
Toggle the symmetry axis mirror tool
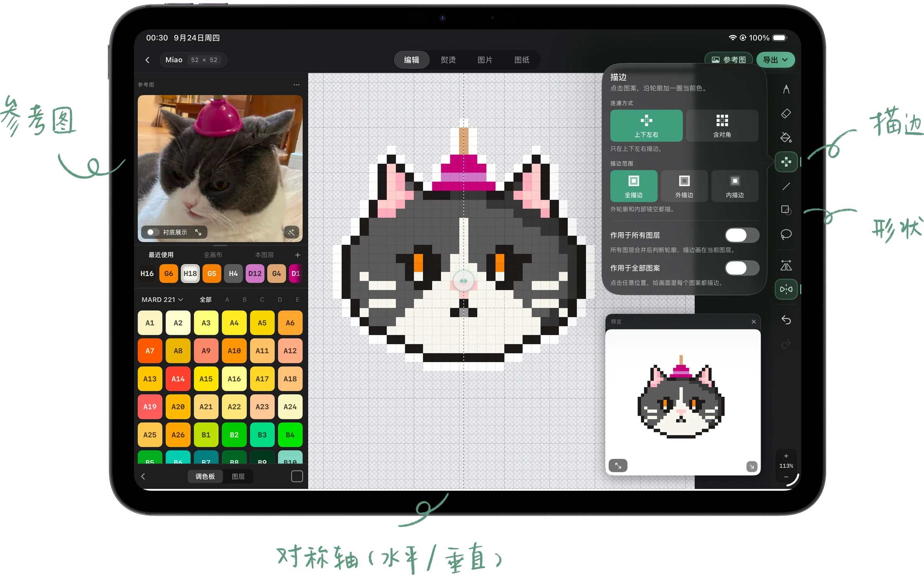786,289
